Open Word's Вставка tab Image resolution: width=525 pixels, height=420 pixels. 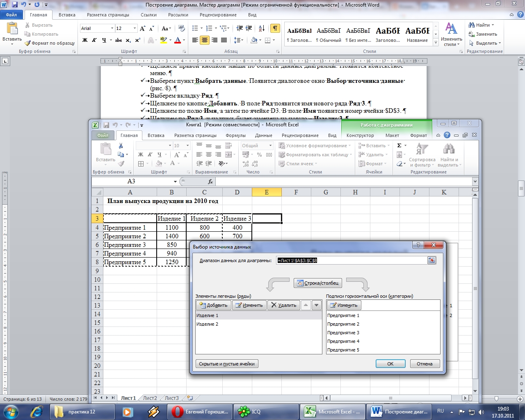tap(67, 15)
